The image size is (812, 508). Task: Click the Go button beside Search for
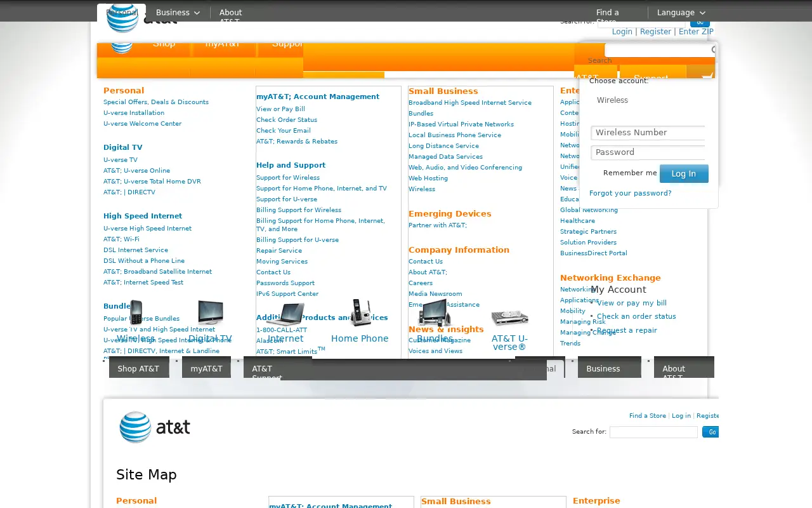710,432
